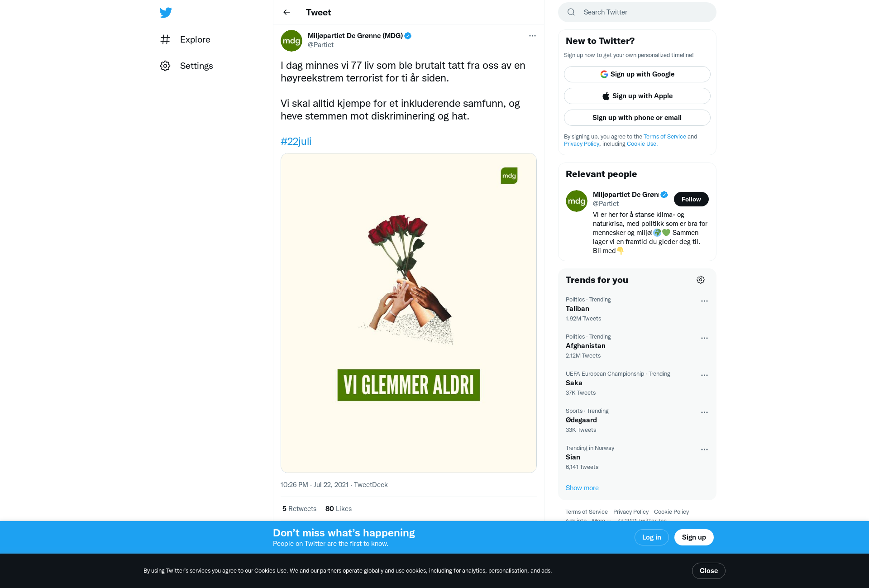Open Trends for you settings gear
The image size is (869, 588).
[x=701, y=280]
